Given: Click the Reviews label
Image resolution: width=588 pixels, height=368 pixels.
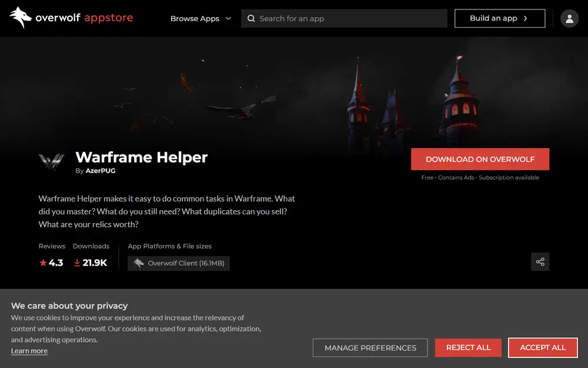Looking at the screenshot, I should click(x=52, y=246).
